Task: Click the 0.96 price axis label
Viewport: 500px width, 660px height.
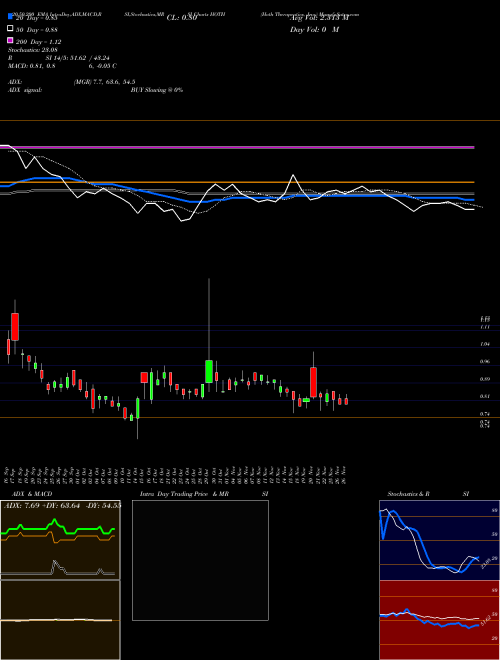Action: click(485, 362)
